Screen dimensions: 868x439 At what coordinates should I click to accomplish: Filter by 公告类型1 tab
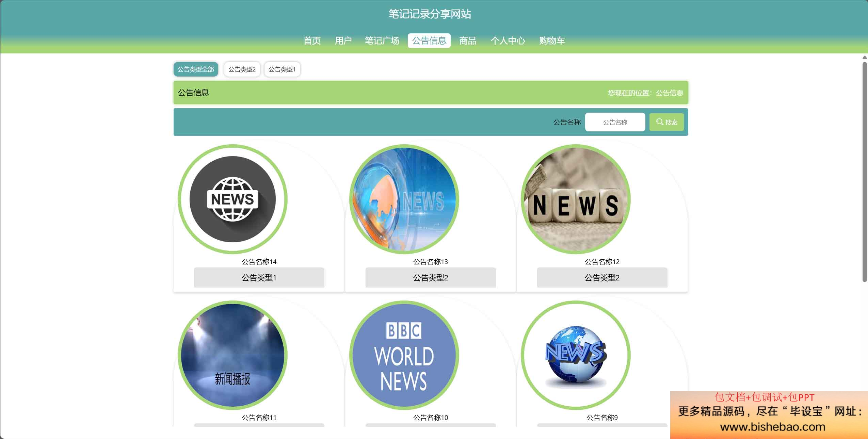(282, 69)
